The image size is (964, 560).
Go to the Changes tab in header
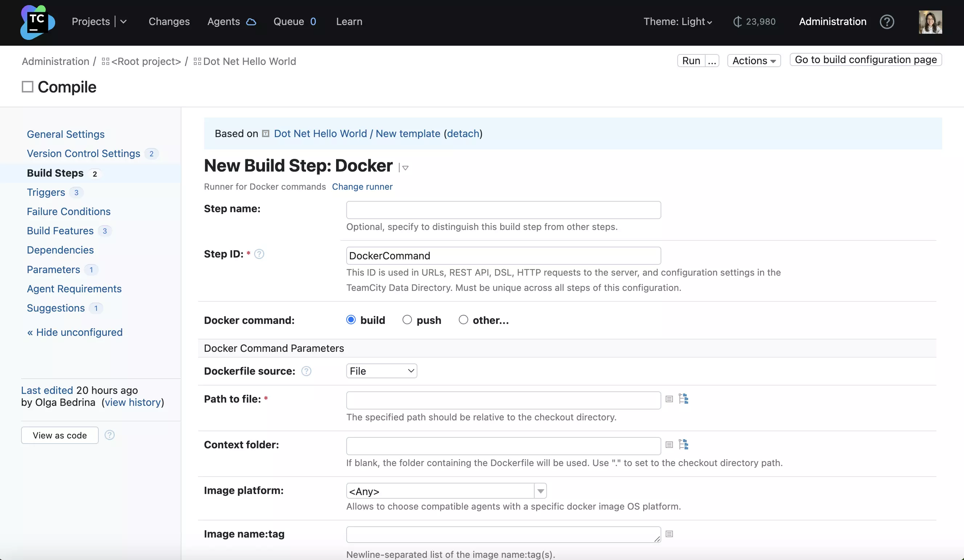click(169, 22)
